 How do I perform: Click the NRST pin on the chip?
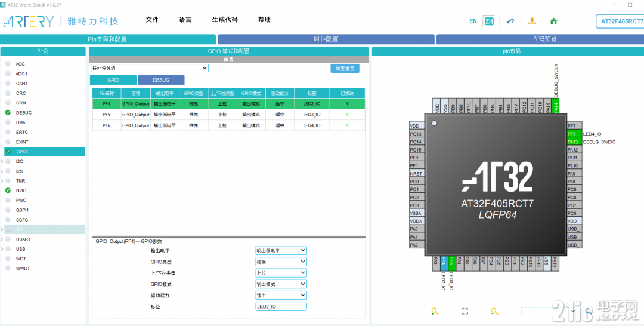416,174
